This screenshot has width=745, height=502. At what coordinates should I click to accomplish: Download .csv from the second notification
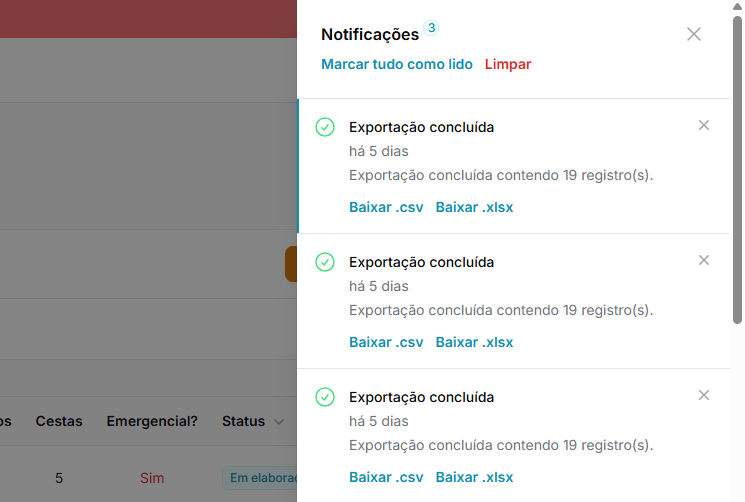coord(386,342)
